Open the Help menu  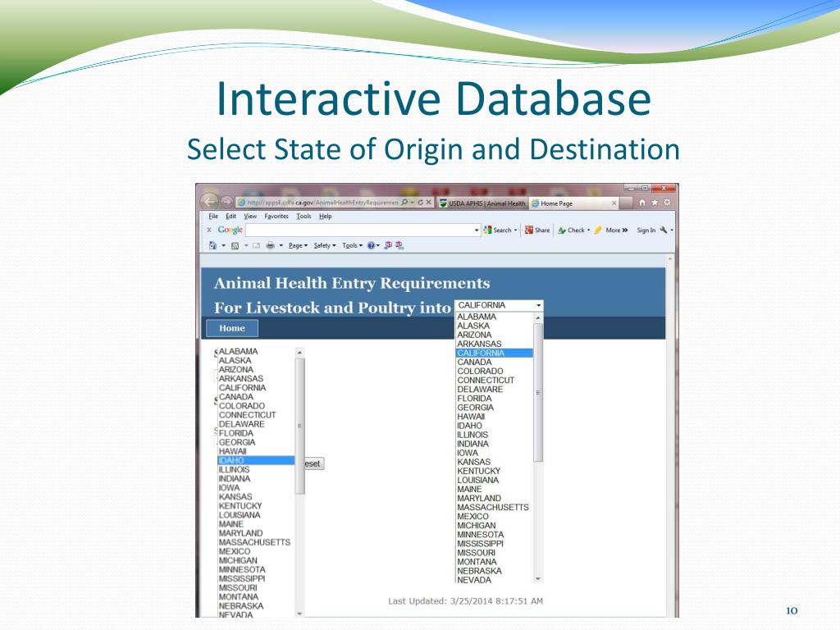(x=325, y=217)
